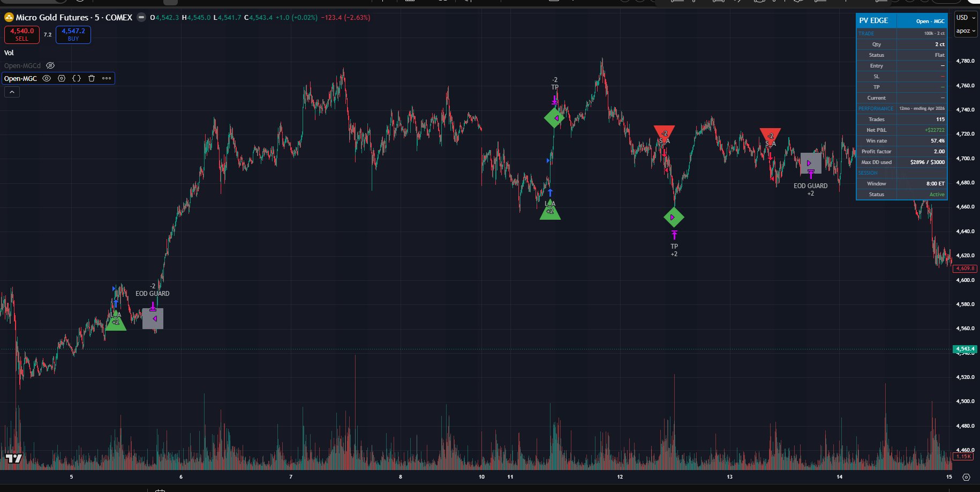Select the Trades value 115
This screenshot has height=492, width=980.
(x=940, y=120)
